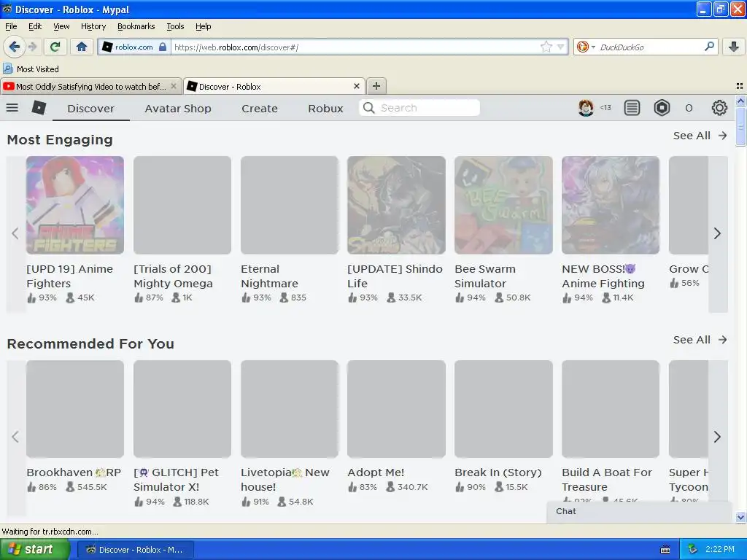Screen dimensions: 747x560
Task: Open Roblox hamburger navigation menu
Action: click(12, 108)
